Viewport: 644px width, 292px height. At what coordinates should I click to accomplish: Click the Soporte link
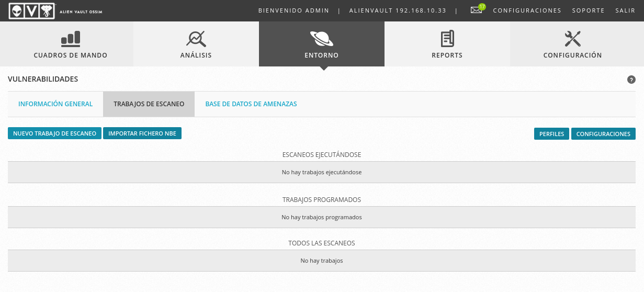(x=588, y=10)
